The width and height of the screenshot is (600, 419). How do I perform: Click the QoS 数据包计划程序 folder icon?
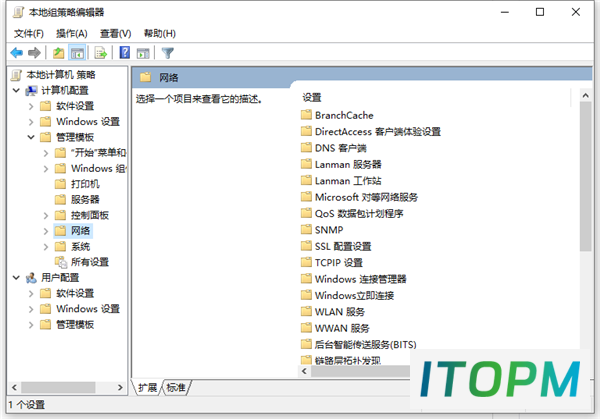(306, 213)
